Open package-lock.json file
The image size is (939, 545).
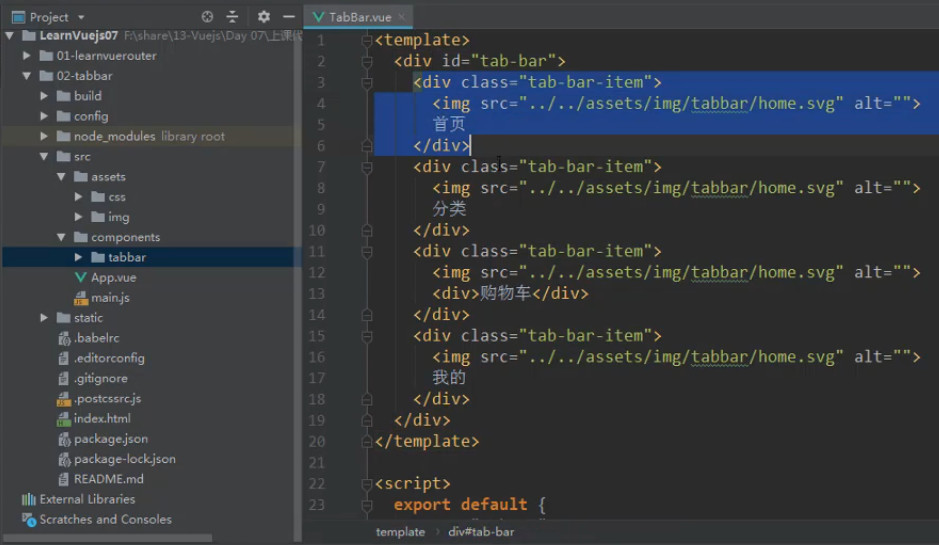tap(125, 459)
